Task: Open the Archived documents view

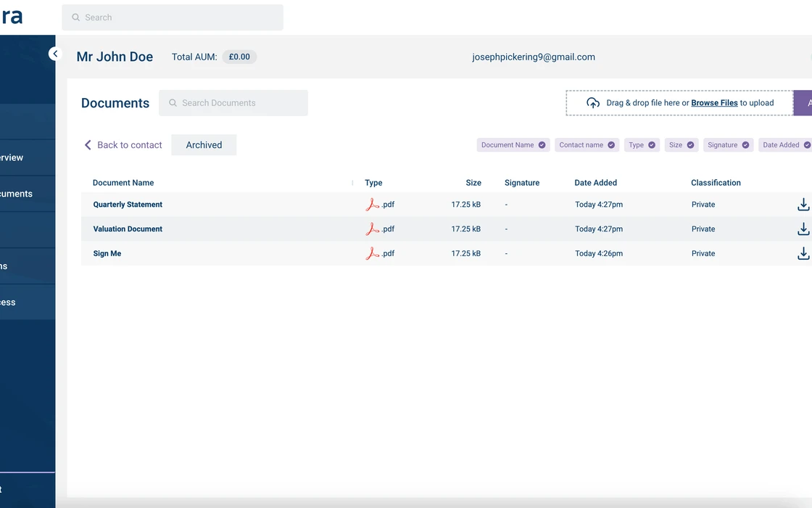Action: tap(204, 144)
